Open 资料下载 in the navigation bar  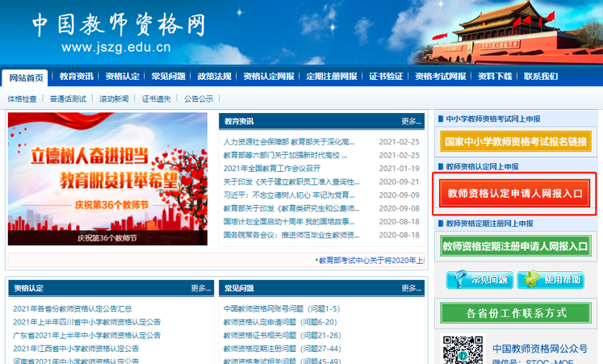(494, 77)
